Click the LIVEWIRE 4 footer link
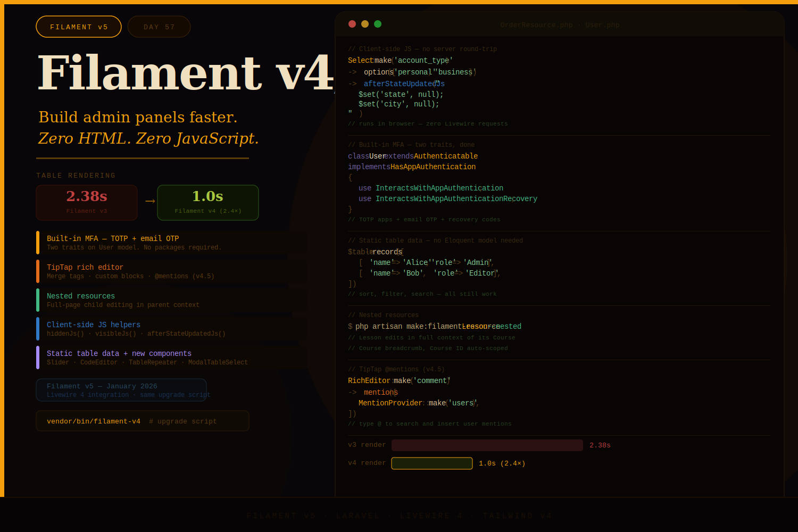The width and height of the screenshot is (798, 532). coord(430,515)
